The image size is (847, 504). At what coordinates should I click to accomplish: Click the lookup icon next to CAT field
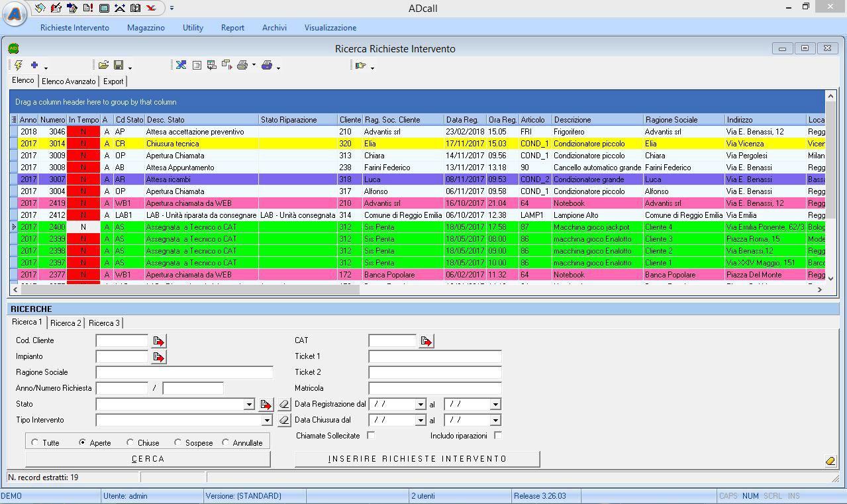pyautogui.click(x=426, y=341)
